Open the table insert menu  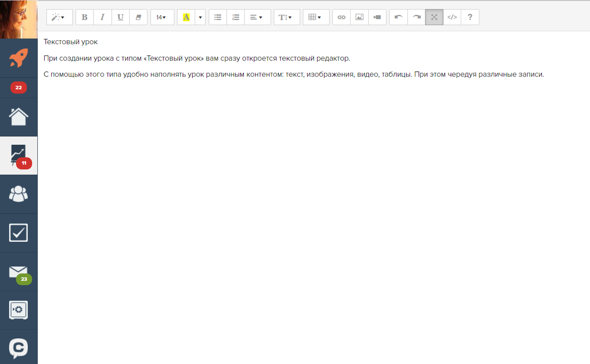(315, 17)
